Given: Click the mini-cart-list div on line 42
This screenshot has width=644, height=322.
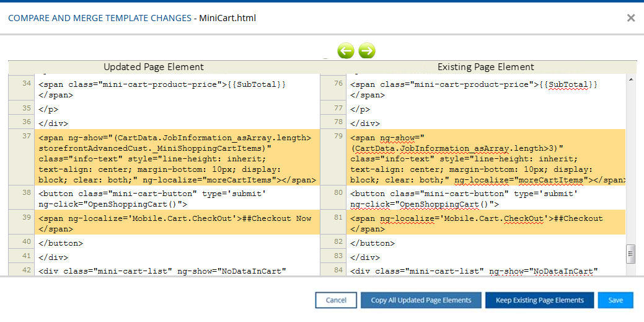Looking at the screenshot, I should 162,271.
